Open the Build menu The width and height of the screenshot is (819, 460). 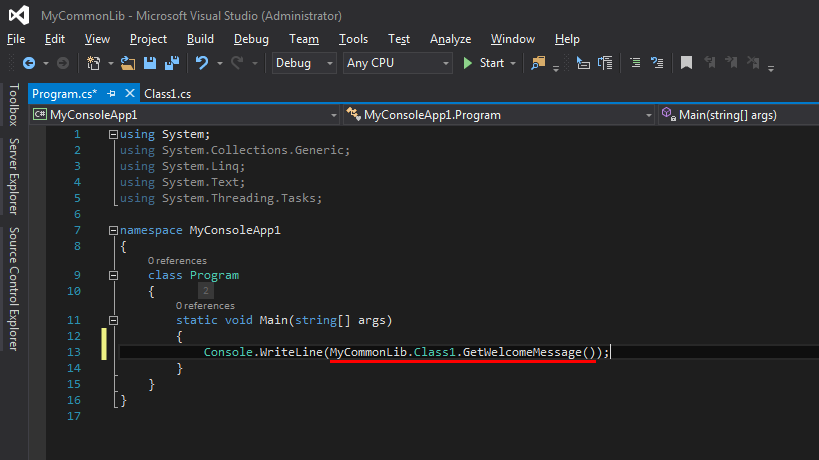[200, 39]
